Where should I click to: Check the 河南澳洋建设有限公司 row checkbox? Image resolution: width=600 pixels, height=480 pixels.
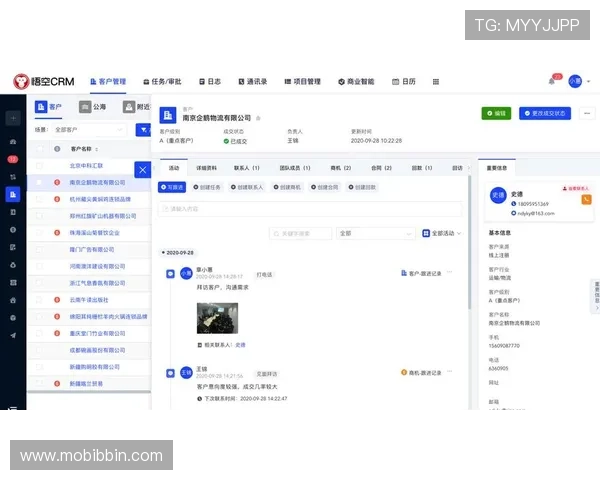tap(39, 266)
